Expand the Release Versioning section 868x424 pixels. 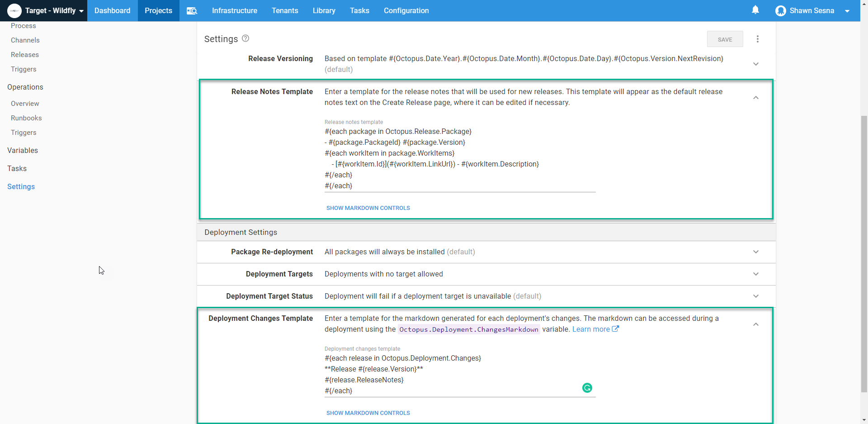click(756, 64)
